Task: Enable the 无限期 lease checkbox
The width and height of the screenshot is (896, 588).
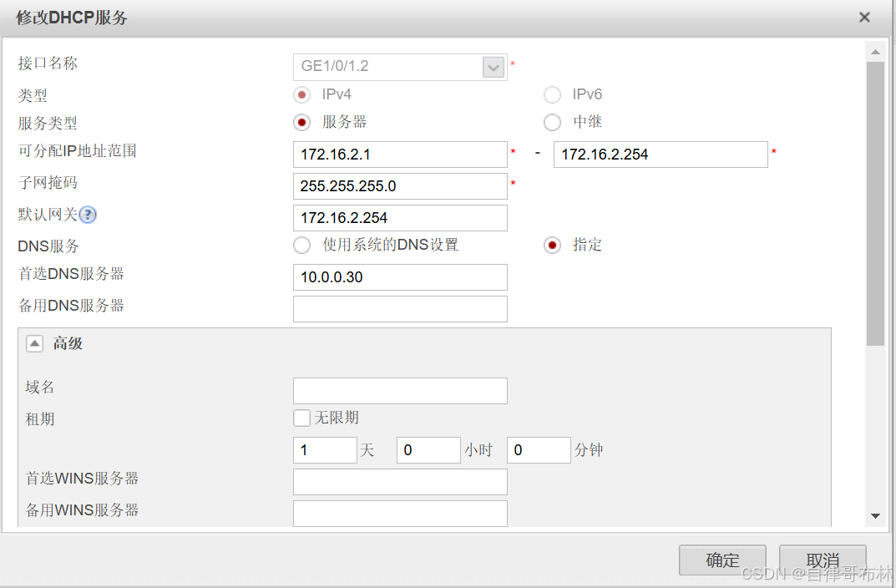Action: click(301, 418)
